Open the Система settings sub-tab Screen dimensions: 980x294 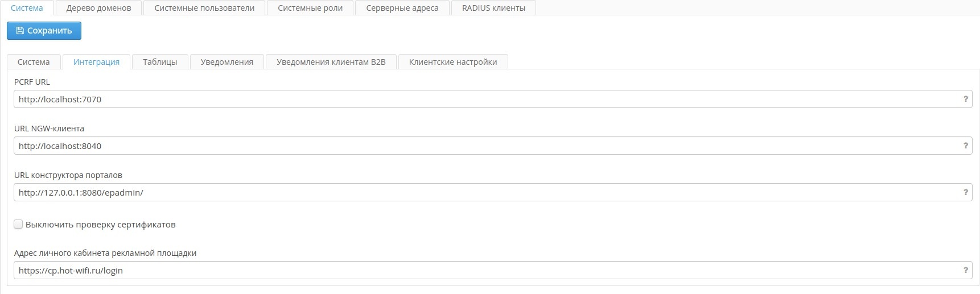(x=34, y=62)
